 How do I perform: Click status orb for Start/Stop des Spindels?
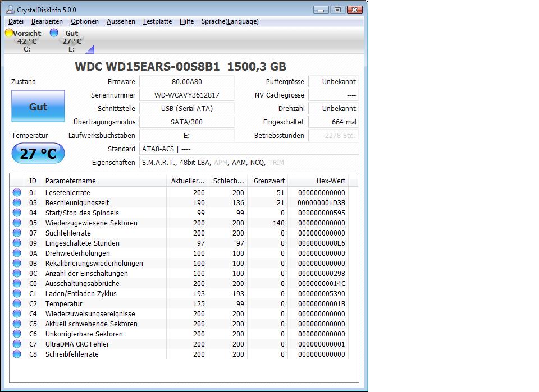coord(17,213)
